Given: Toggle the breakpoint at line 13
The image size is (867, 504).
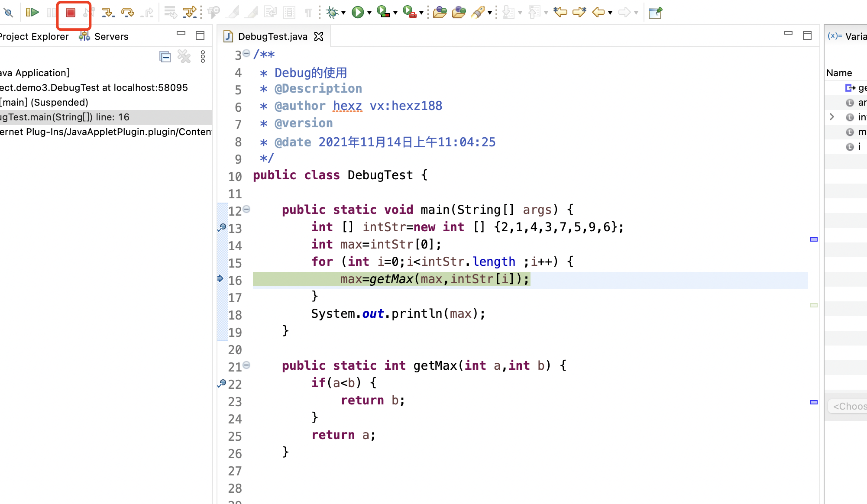Looking at the screenshot, I should [222, 227].
